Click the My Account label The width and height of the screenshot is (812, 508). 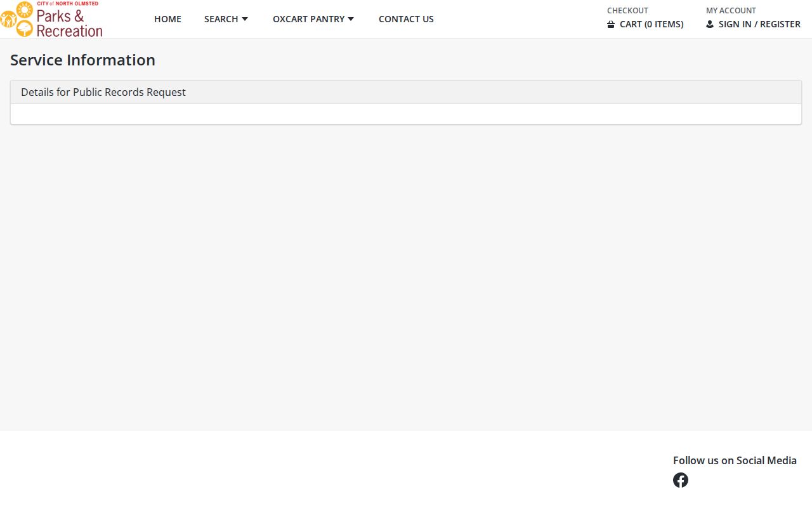pos(731,10)
